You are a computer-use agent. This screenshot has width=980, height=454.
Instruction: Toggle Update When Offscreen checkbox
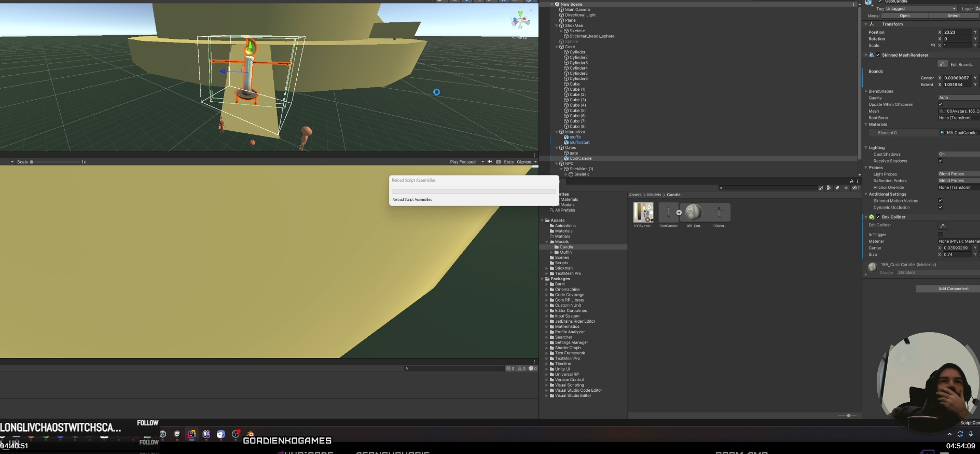coord(940,104)
